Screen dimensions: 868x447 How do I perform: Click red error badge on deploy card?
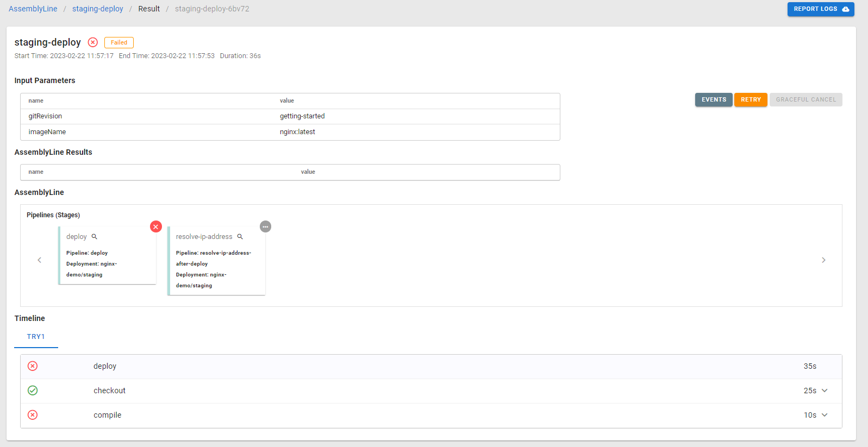156,226
